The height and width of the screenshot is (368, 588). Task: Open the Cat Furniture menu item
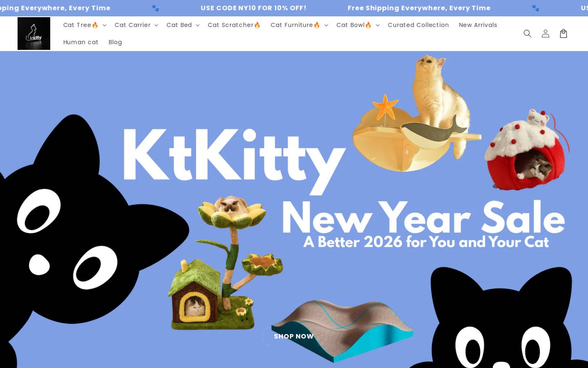tap(295, 25)
